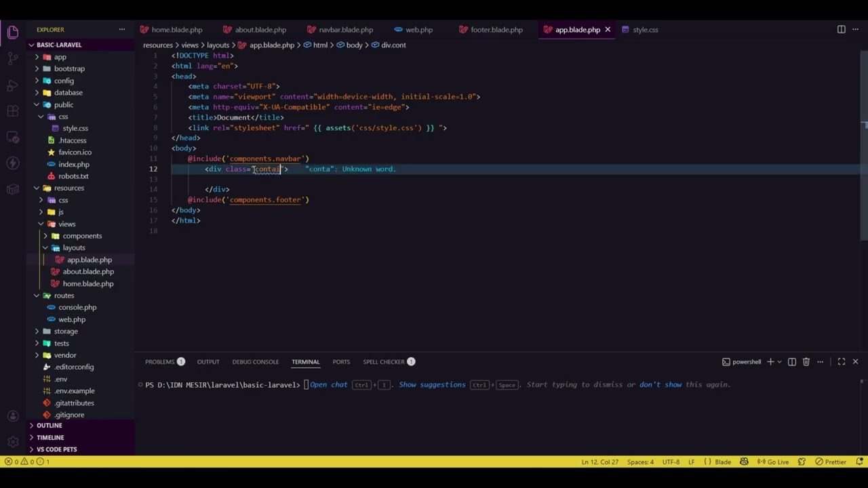The width and height of the screenshot is (868, 488).
Task: Change end of line sequence LF
Action: [691, 462]
